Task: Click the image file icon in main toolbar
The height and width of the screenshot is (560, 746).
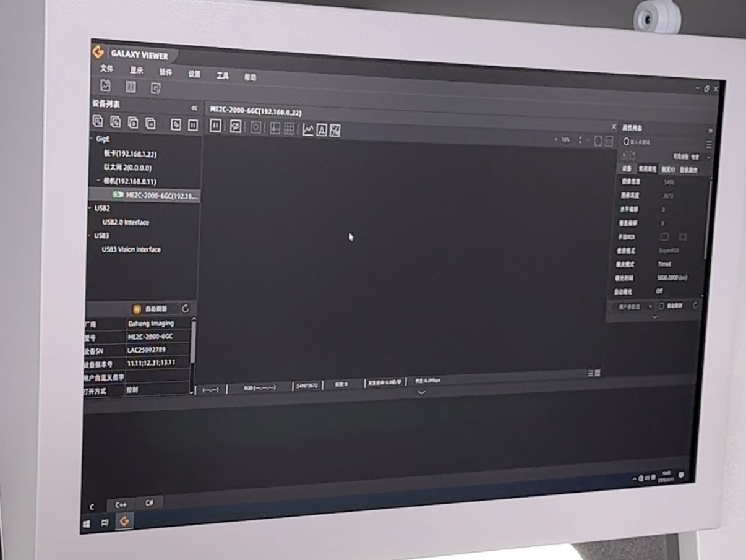Action: (x=106, y=85)
